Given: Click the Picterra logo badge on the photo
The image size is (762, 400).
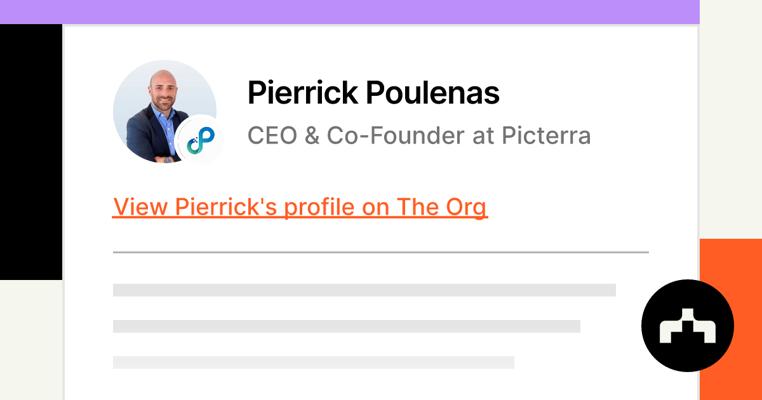Looking at the screenshot, I should pyautogui.click(x=201, y=140).
